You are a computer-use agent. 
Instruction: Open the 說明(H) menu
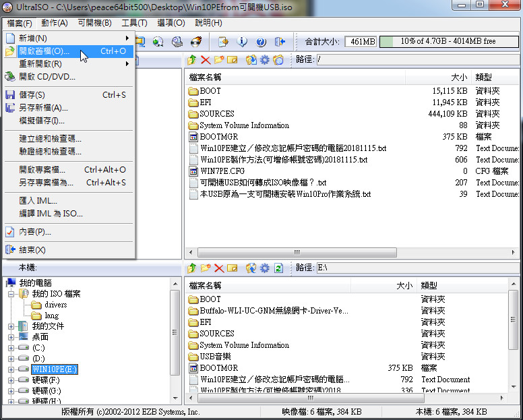(x=208, y=23)
